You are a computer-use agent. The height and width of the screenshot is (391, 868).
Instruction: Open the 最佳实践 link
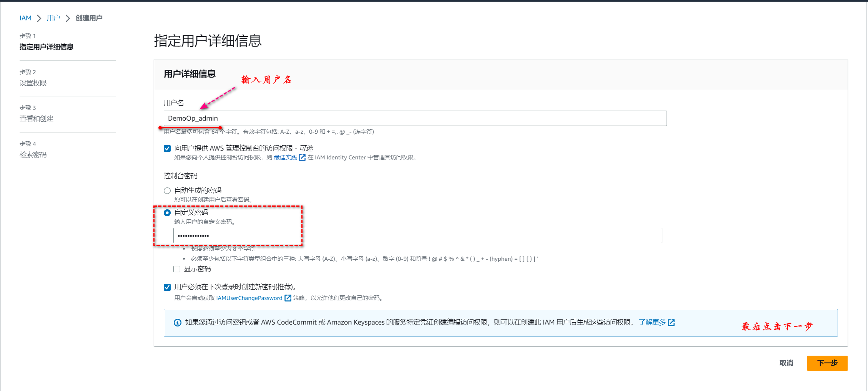point(285,157)
